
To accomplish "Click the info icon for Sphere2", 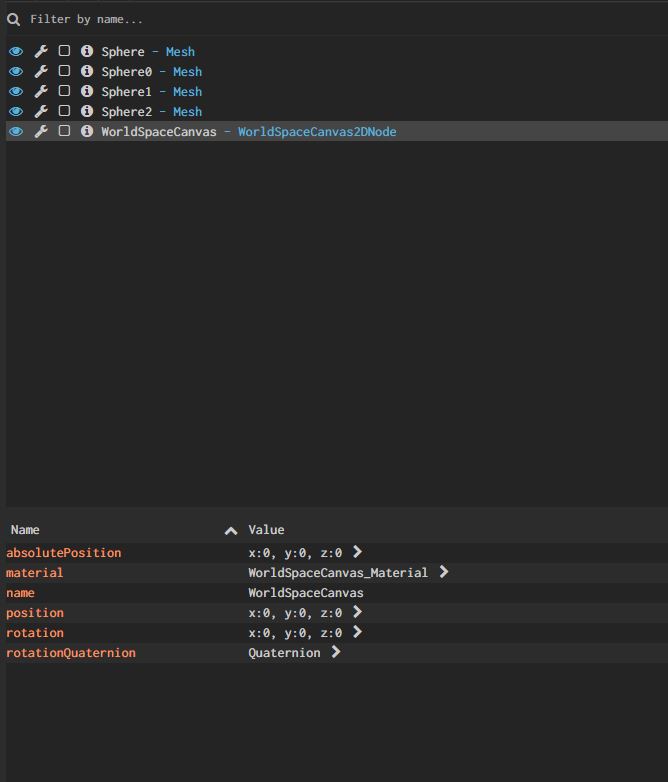I will click(87, 111).
